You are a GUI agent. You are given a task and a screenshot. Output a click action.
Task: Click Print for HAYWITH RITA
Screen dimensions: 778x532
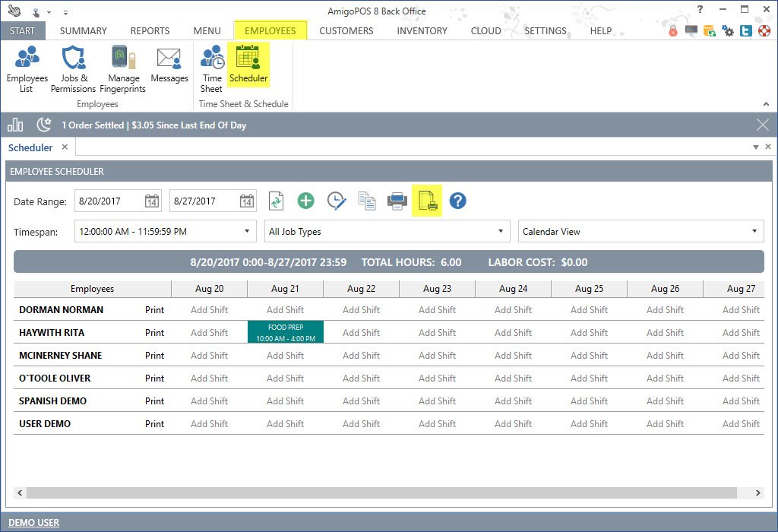pyautogui.click(x=155, y=333)
